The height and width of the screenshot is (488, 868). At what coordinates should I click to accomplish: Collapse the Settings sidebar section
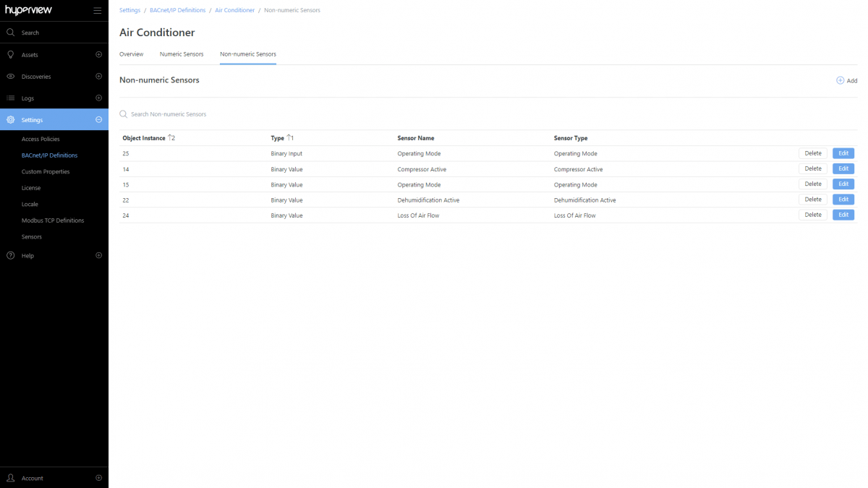click(98, 119)
